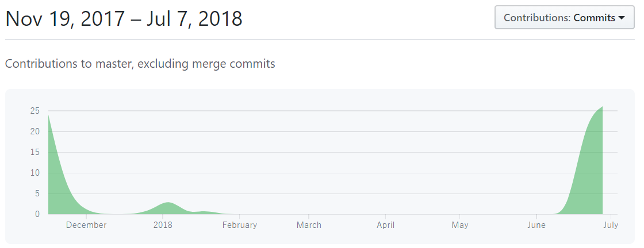Click the April marker on the timeline
The image size is (644, 248).
point(386,225)
